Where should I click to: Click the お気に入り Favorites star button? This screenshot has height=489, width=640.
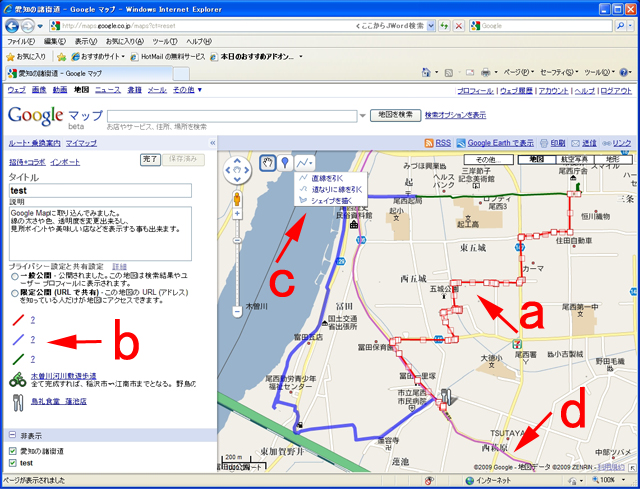(x=26, y=56)
